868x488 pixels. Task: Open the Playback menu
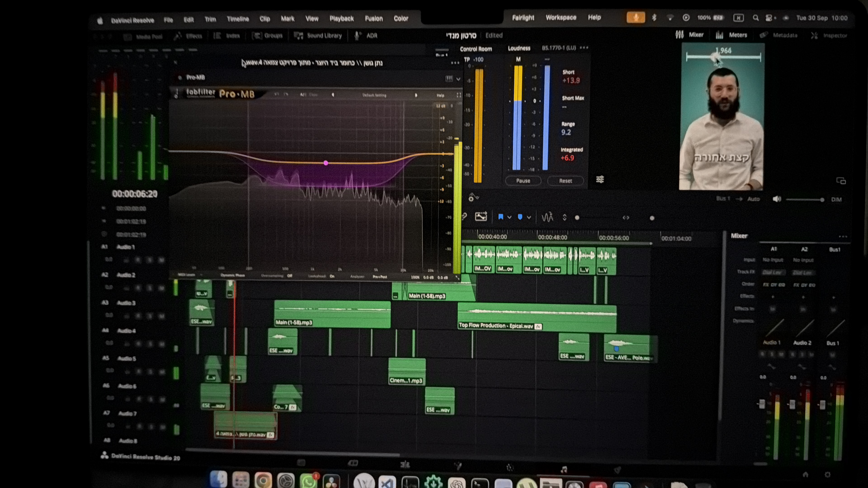[x=341, y=19]
